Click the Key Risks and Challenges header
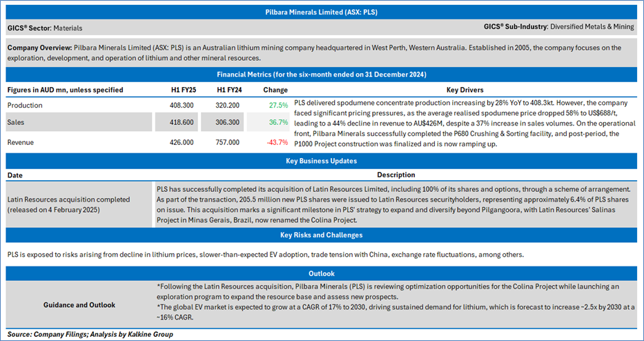The height and width of the screenshot is (341, 644). coord(321,235)
